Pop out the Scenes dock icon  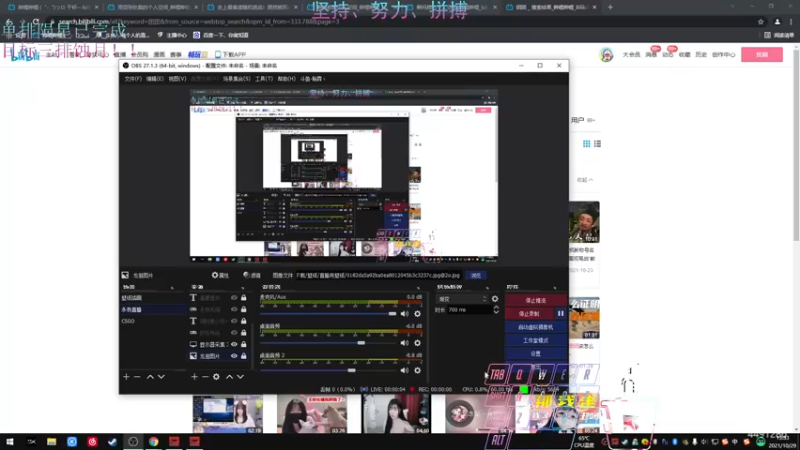coord(172,287)
